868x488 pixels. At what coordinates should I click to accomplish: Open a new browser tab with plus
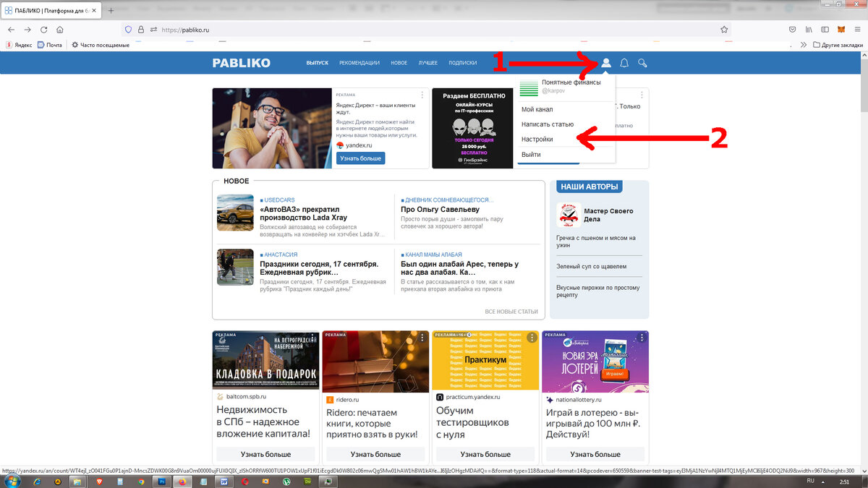point(111,11)
